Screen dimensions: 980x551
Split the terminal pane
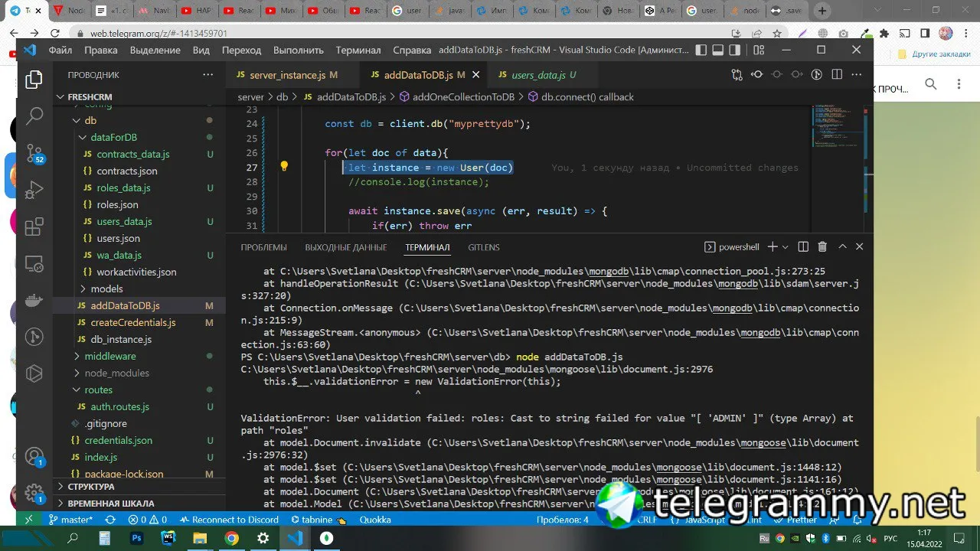tap(803, 247)
